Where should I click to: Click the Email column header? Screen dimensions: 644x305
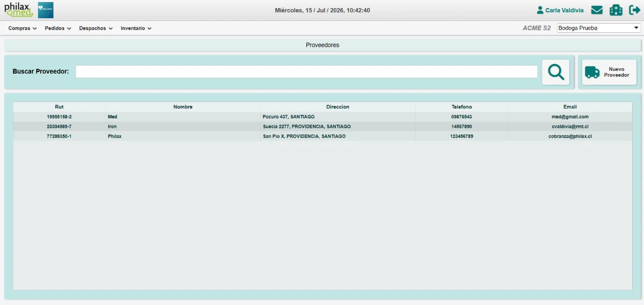(570, 107)
